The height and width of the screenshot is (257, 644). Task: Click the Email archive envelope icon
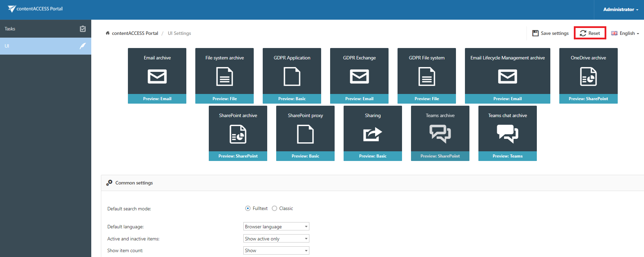(x=157, y=76)
